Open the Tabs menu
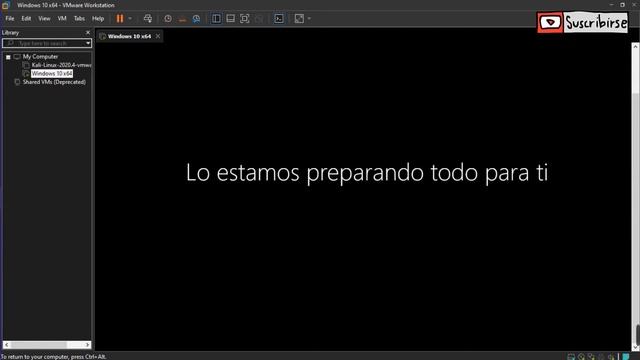640x360 pixels. (79, 18)
